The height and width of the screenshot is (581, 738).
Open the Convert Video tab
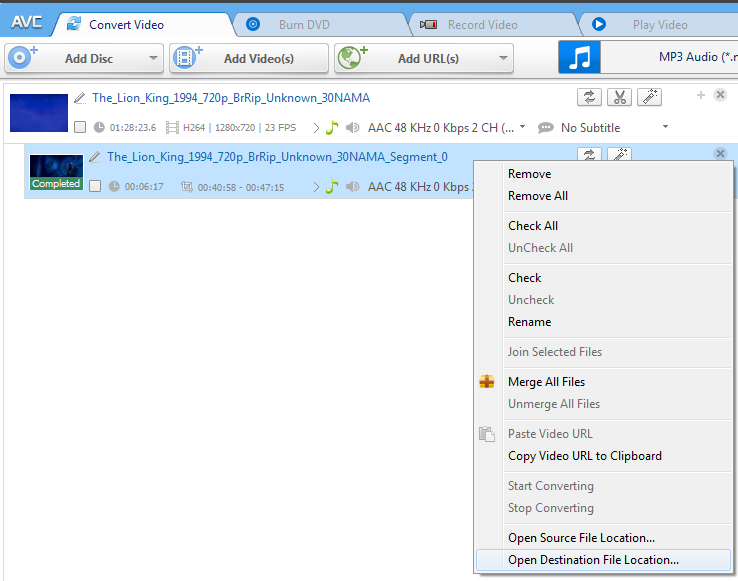click(x=141, y=24)
